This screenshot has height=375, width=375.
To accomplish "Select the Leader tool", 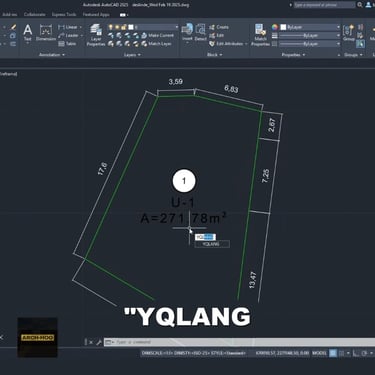I will pyautogui.click(x=69, y=35).
